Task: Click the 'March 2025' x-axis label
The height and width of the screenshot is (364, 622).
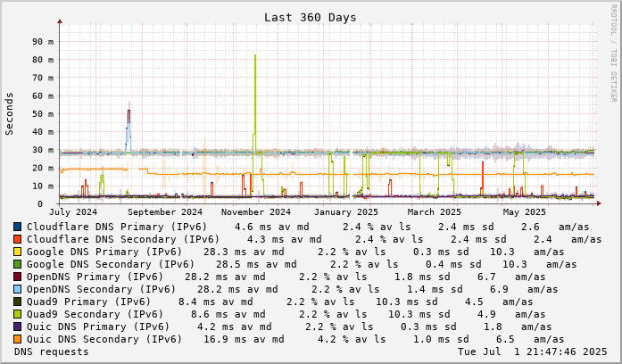Action: pos(434,212)
